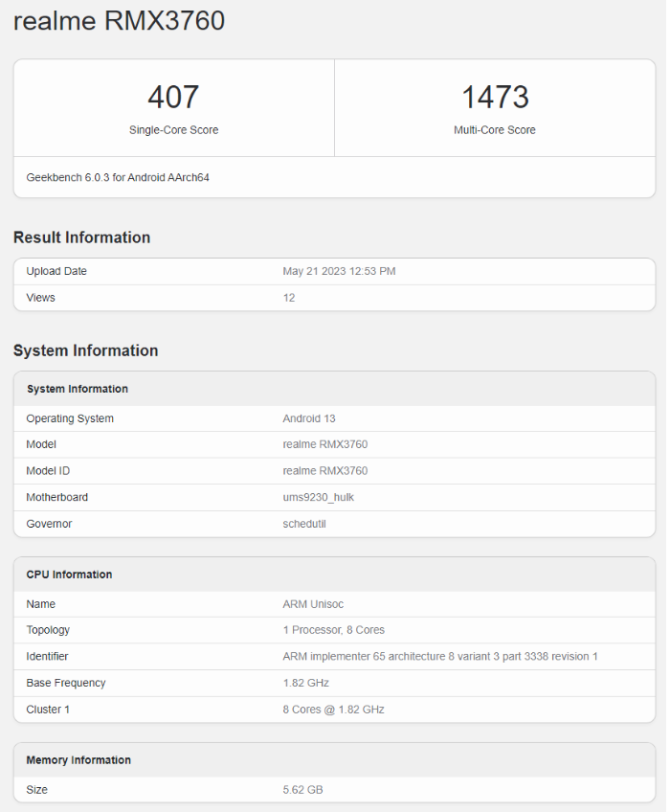This screenshot has height=812, width=670.
Task: Click the Result Information heading
Action: coord(81,237)
